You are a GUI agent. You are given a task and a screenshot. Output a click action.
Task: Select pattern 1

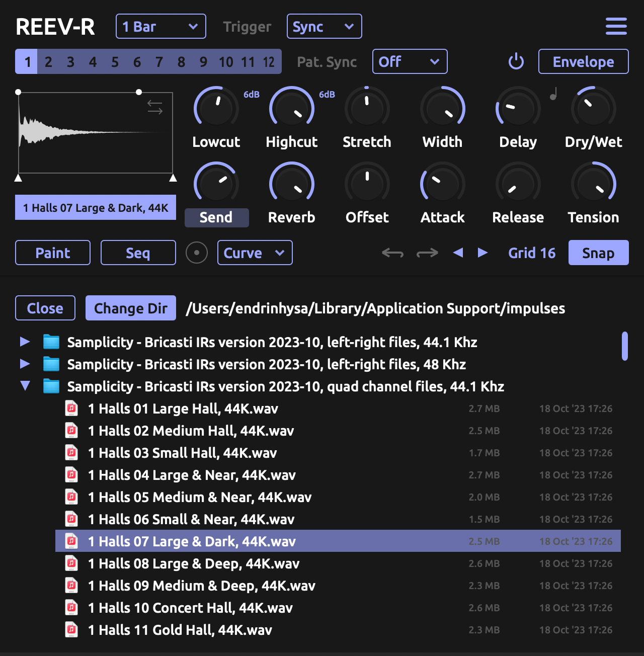[27, 61]
